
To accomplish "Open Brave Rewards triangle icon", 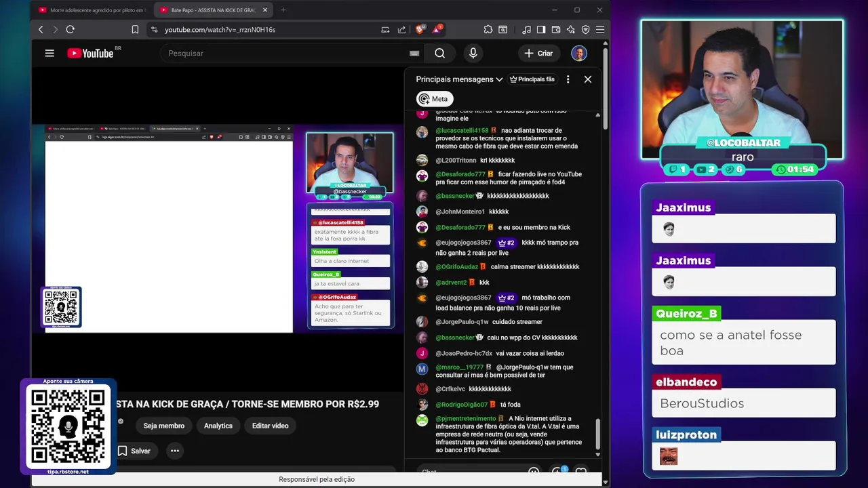I will [437, 30].
